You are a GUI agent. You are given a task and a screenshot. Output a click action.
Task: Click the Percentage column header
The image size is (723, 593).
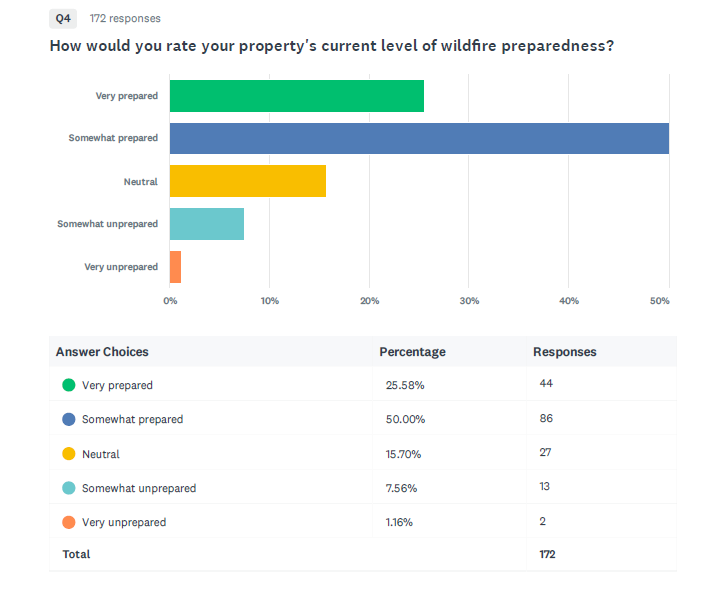coord(412,352)
